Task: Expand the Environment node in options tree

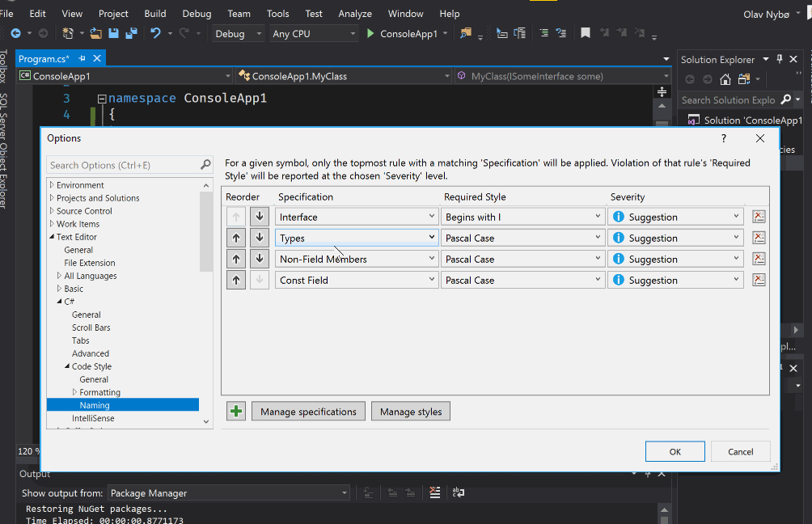Action: pyautogui.click(x=52, y=185)
